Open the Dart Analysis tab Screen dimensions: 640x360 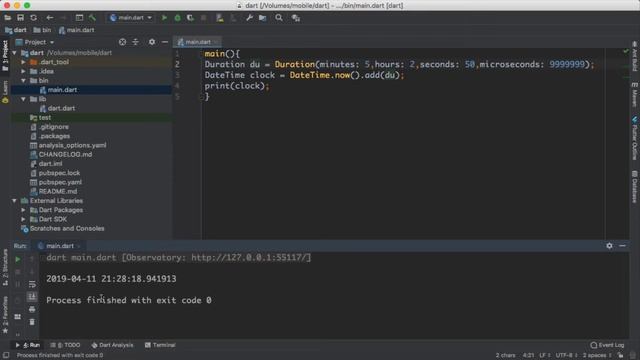(x=112, y=345)
